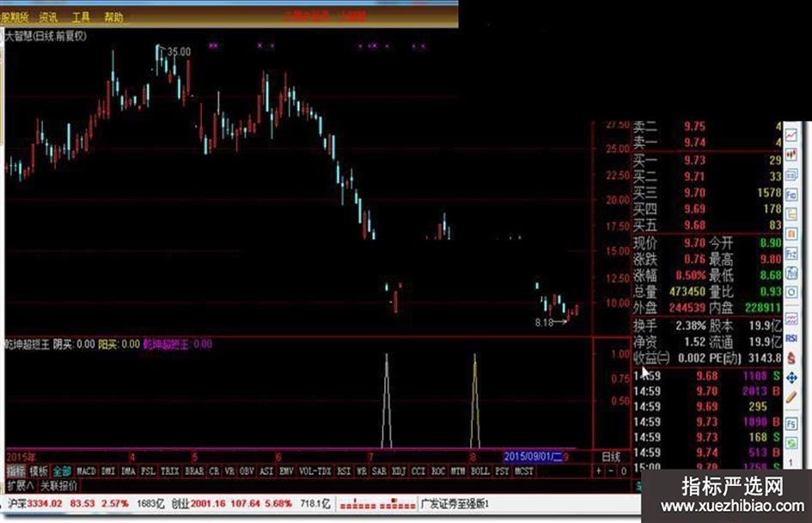Image resolution: width=812 pixels, height=523 pixels.
Task: Switch to 指标 tab
Action: coord(16,471)
